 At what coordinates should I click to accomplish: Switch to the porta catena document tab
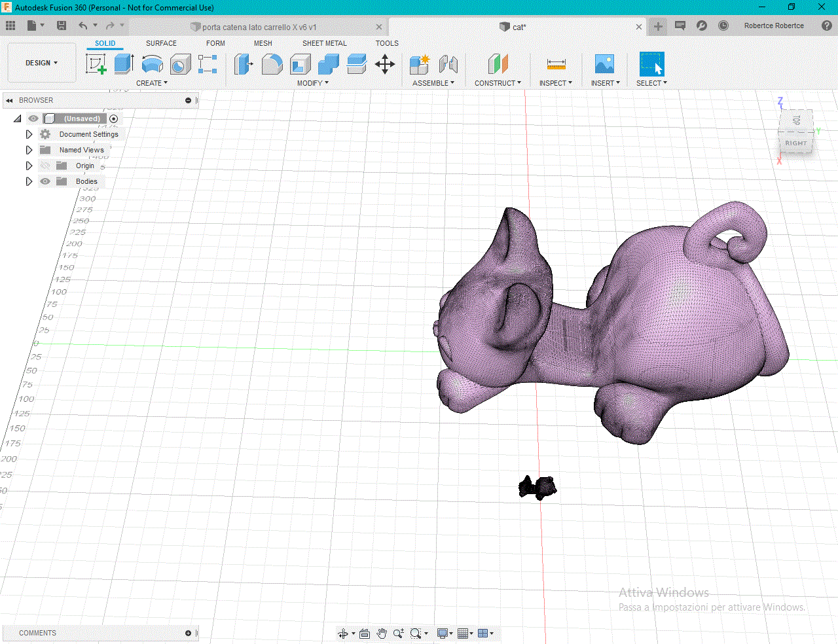(259, 27)
